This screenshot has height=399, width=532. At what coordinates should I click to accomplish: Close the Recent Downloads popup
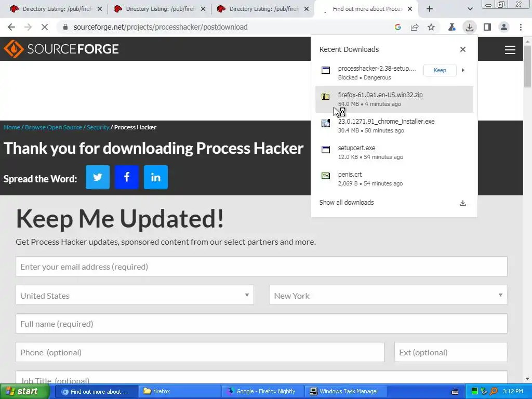pos(463,49)
